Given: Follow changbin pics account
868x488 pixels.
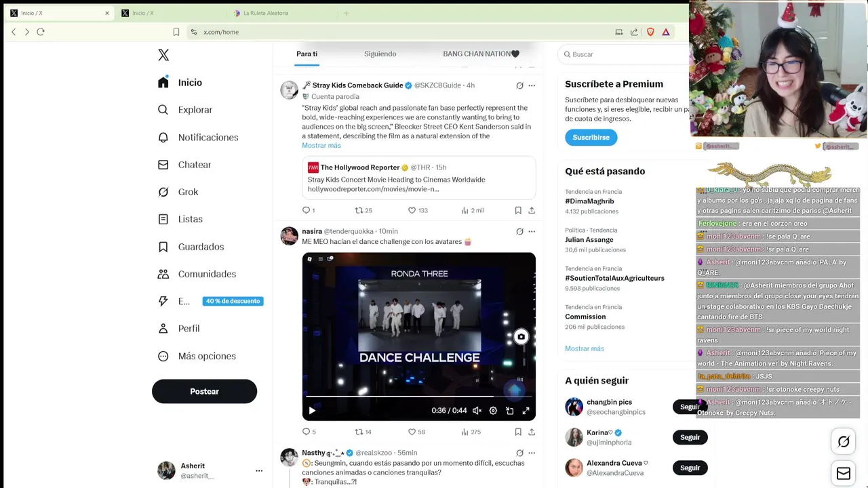Looking at the screenshot, I should click(x=690, y=407).
